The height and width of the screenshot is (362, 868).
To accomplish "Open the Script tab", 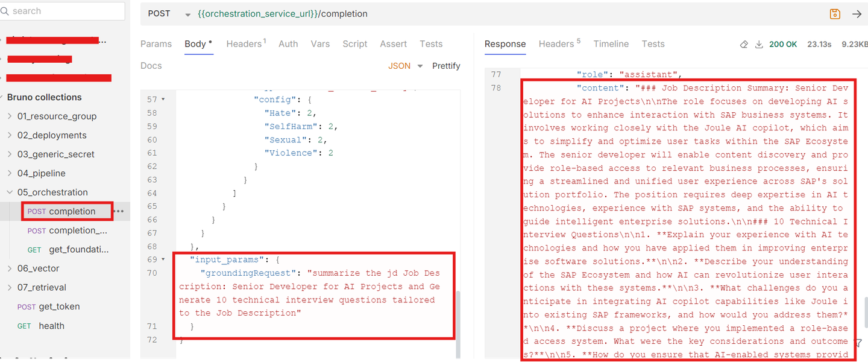I will click(x=354, y=43).
